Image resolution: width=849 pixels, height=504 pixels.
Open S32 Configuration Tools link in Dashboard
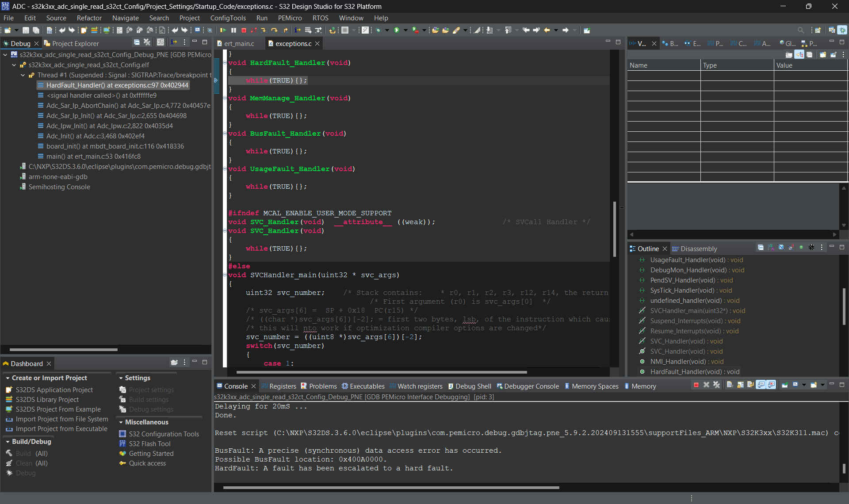tap(164, 434)
